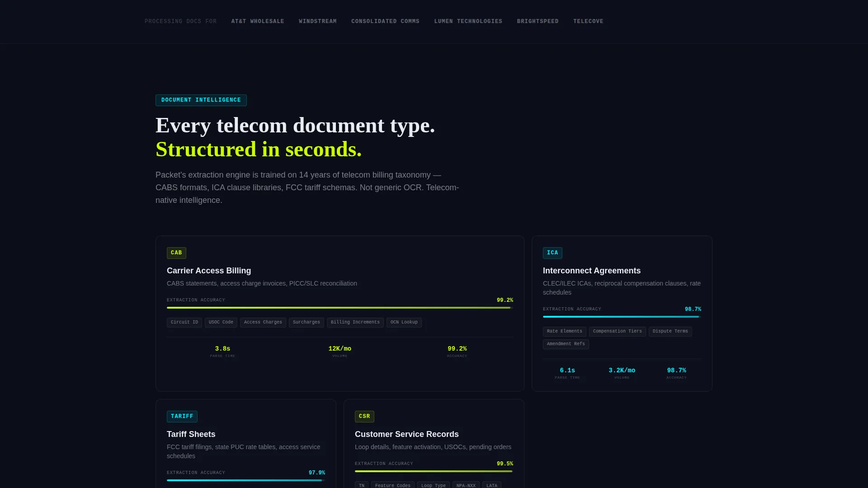
Task: Select the Dispute Terms field tag
Action: tap(670, 332)
